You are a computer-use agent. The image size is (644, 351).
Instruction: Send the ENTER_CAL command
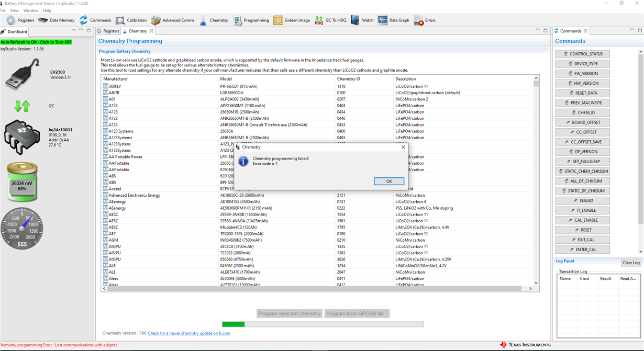[x=582, y=250]
